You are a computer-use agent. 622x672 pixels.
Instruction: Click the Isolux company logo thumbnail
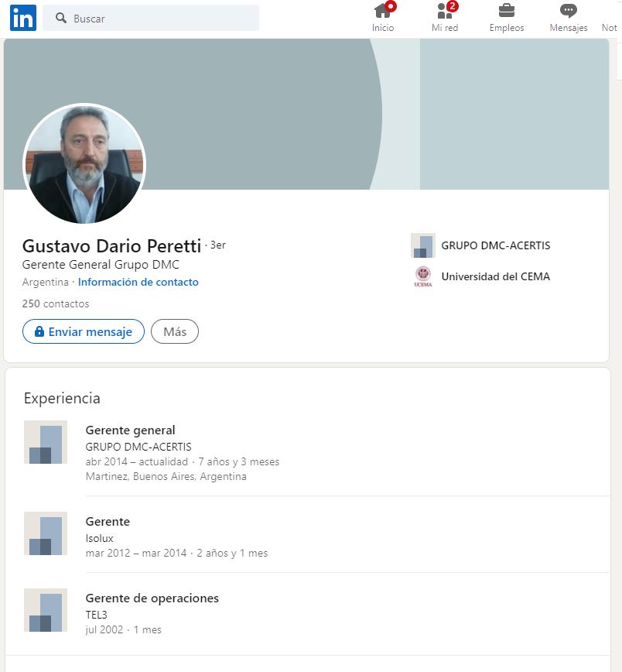click(x=45, y=534)
